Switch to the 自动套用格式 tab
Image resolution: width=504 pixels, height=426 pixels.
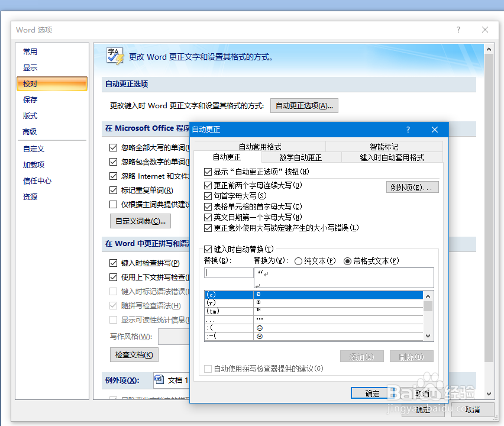(x=260, y=147)
